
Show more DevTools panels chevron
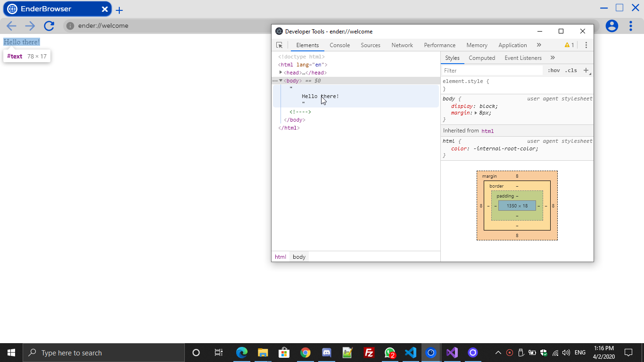pos(539,45)
